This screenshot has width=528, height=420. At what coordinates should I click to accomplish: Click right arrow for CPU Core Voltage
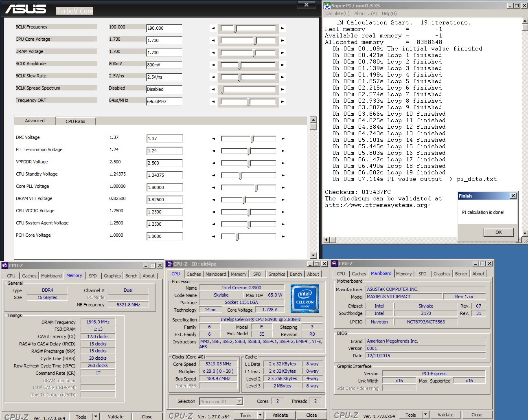(283, 41)
